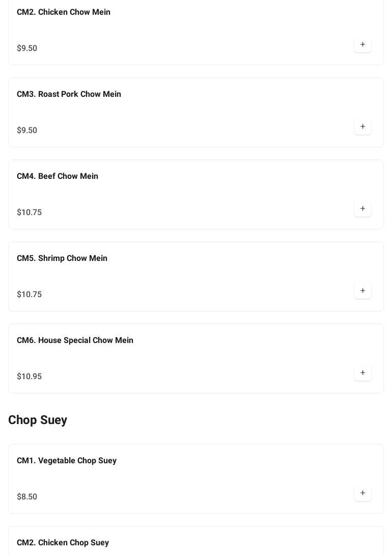Click the $8.50 Vegetable Chop Suey price
Screen dimensions: 392x555
[x=27, y=497]
